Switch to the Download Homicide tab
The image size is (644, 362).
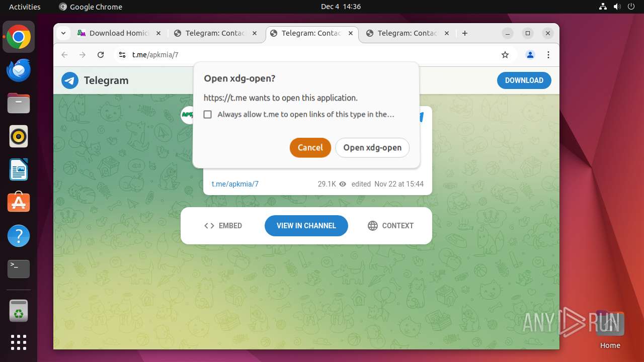click(x=119, y=33)
